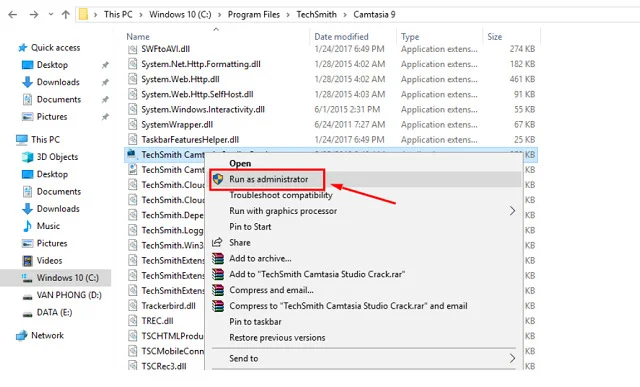The height and width of the screenshot is (387, 640).
Task: Choose Pin to taskbar menu entry
Action: click(255, 322)
